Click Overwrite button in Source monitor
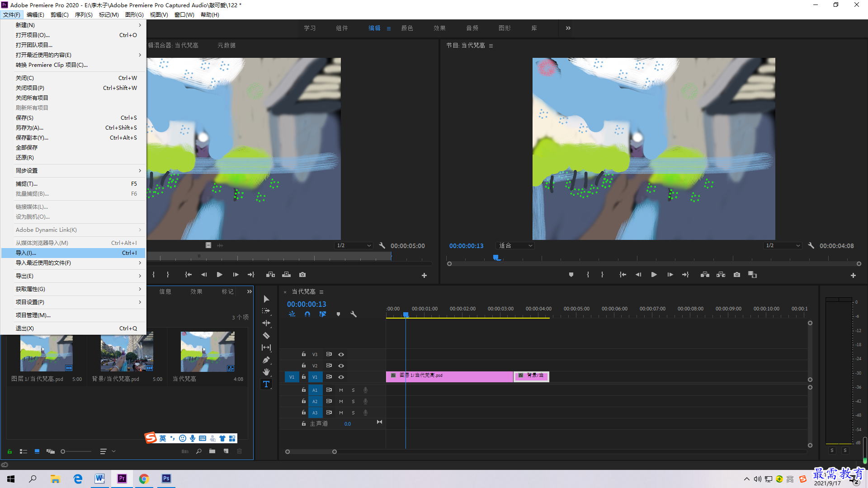This screenshot has height=488, width=868. [286, 275]
